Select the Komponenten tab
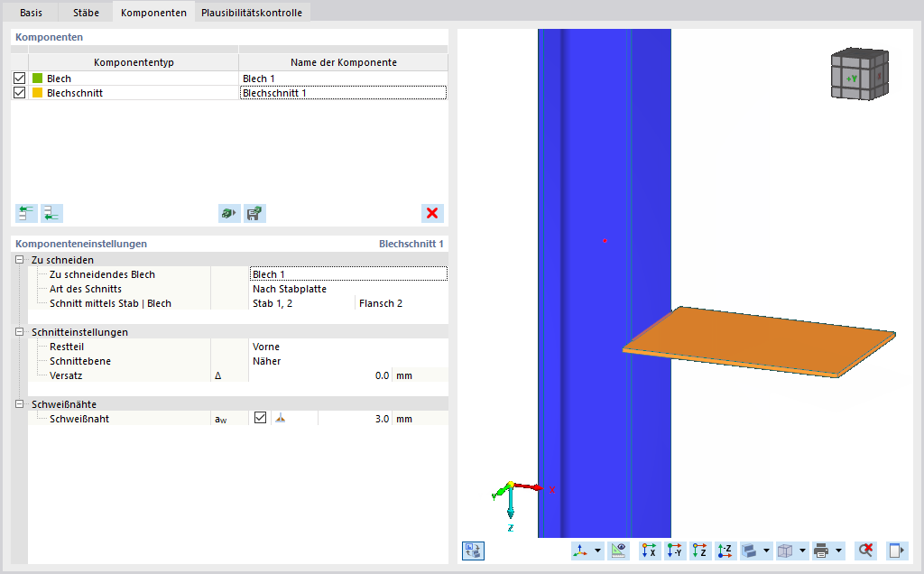 [x=153, y=13]
